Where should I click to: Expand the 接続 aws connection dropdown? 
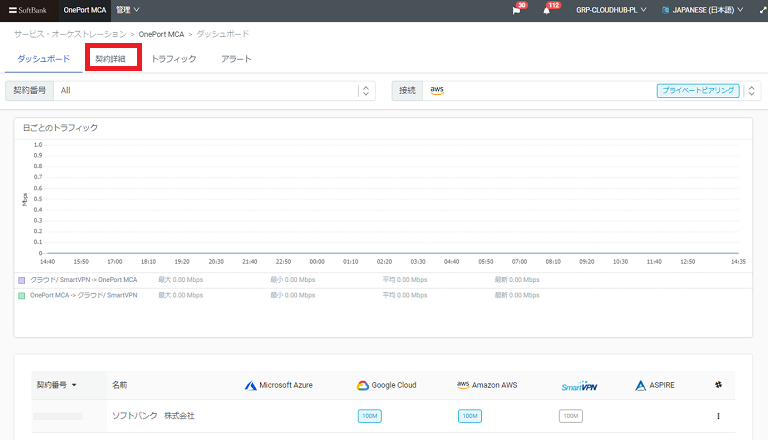751,91
